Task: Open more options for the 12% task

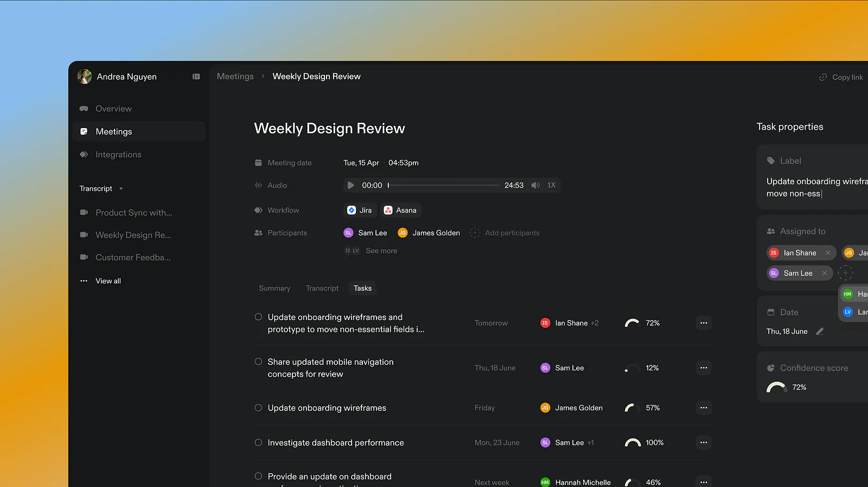Action: pyautogui.click(x=704, y=368)
